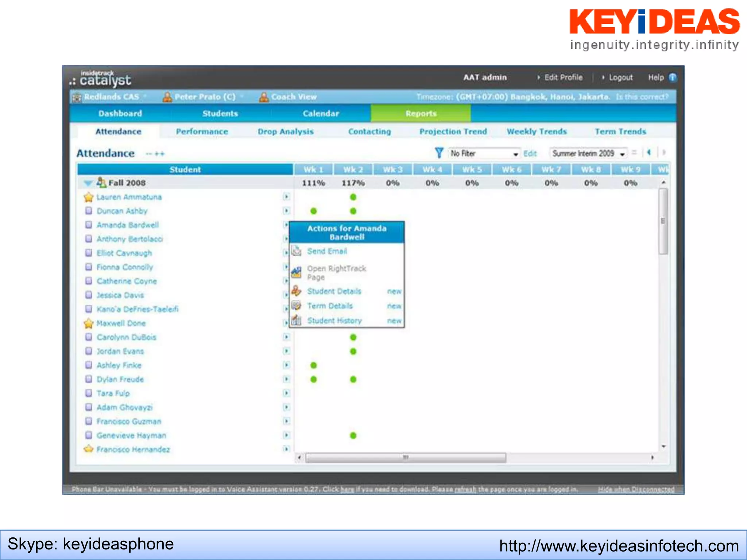
Task: Open action arrow for Tara Fulp
Action: point(286,393)
